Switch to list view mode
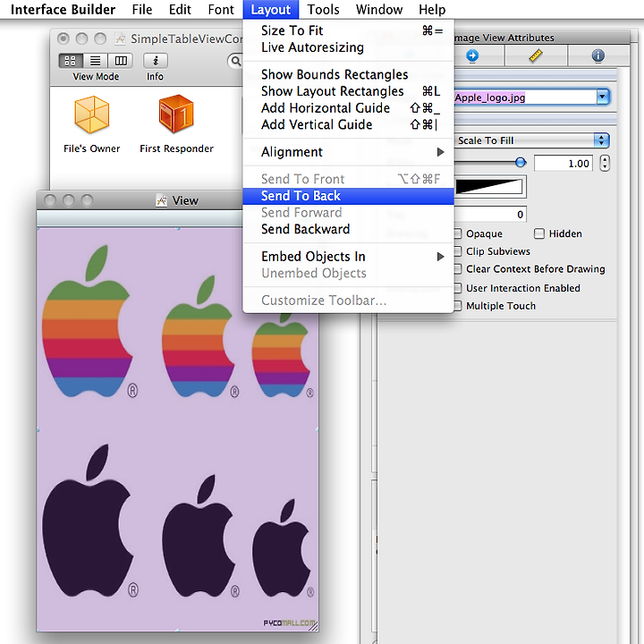Viewport: 644px width, 644px height. tap(96, 61)
